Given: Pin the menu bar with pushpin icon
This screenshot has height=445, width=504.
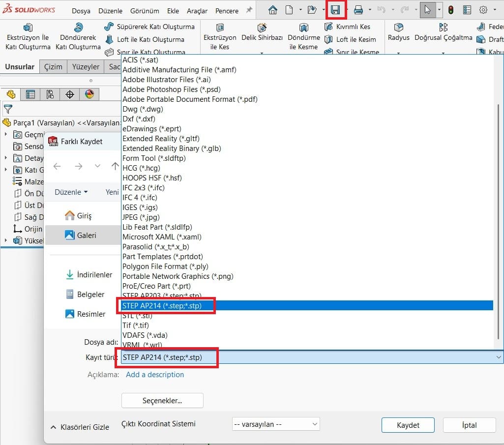Looking at the screenshot, I should pos(249,10).
